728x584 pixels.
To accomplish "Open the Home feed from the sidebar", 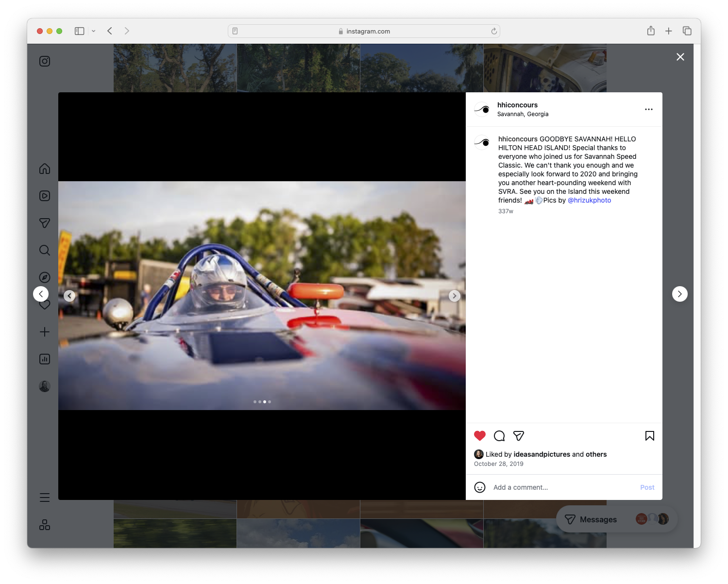I will (x=44, y=169).
